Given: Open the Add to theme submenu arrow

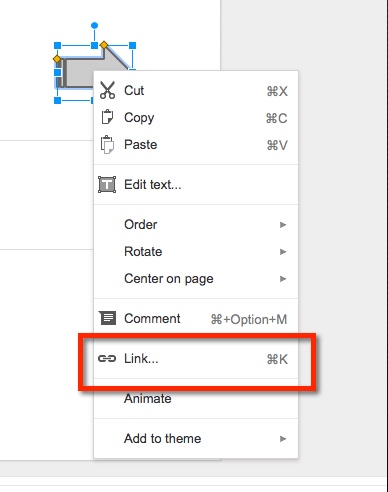Looking at the screenshot, I should [x=283, y=439].
